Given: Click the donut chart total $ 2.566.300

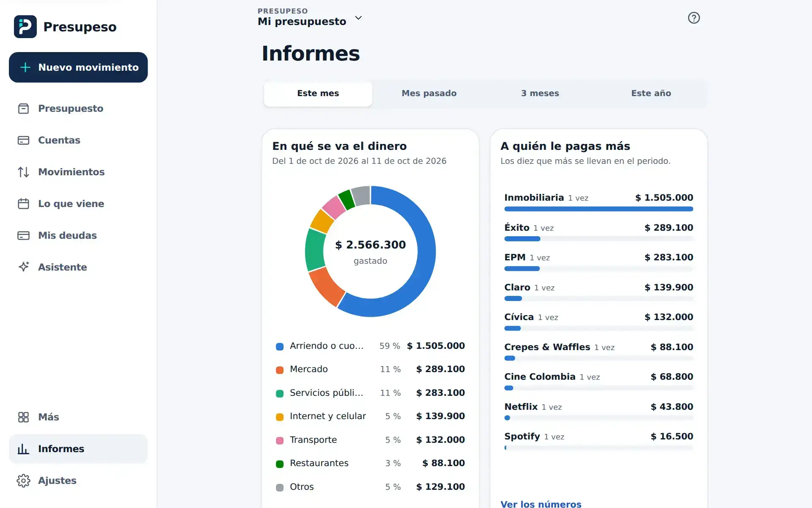Looking at the screenshot, I should click(x=370, y=245).
